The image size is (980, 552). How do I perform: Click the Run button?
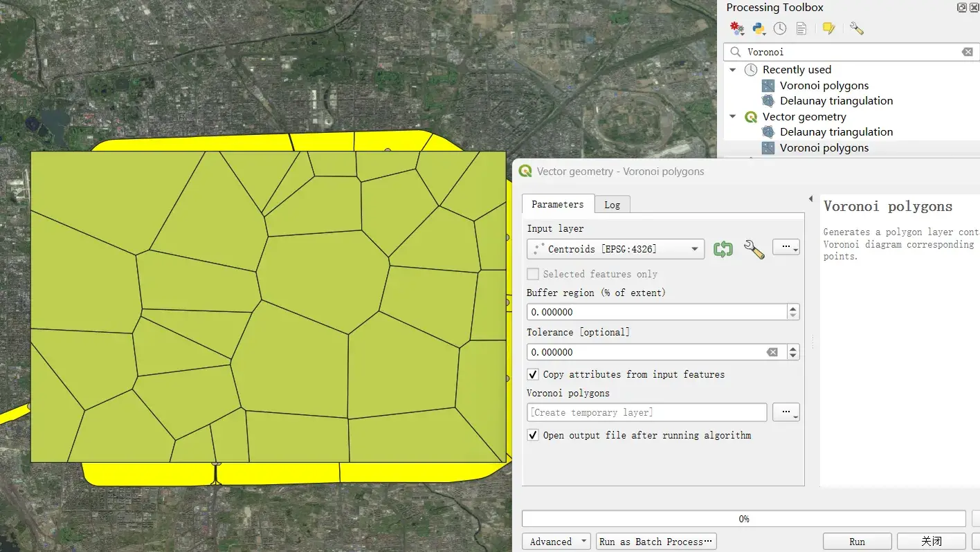[x=857, y=542]
